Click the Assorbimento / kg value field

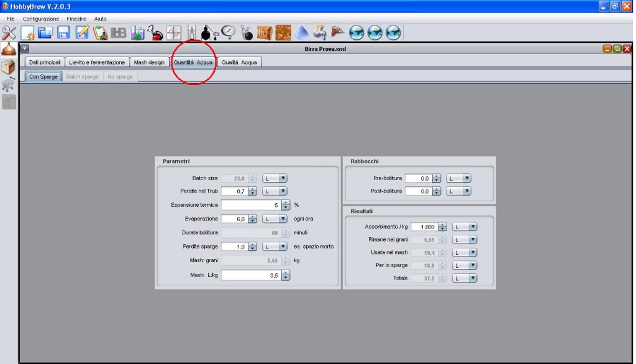(425, 227)
